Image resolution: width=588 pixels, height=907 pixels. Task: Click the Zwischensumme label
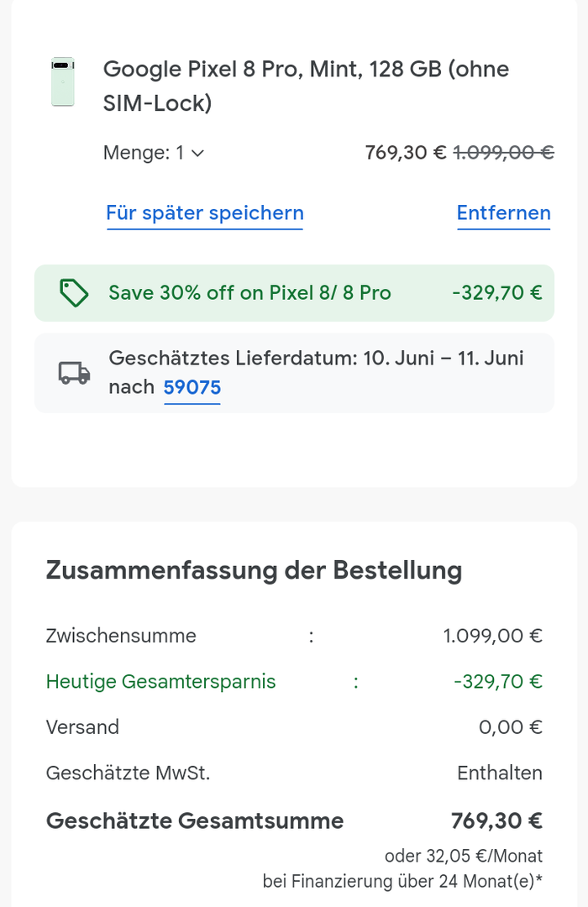click(121, 636)
